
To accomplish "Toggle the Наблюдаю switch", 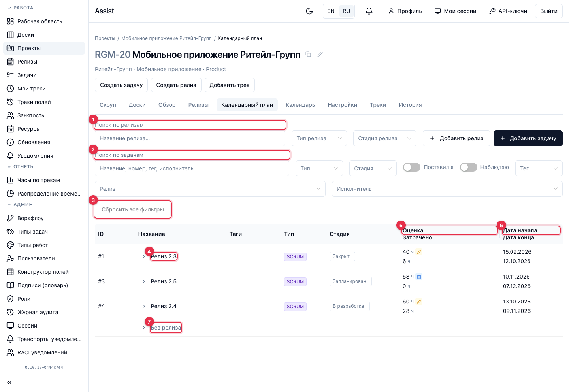I will coord(469,167).
